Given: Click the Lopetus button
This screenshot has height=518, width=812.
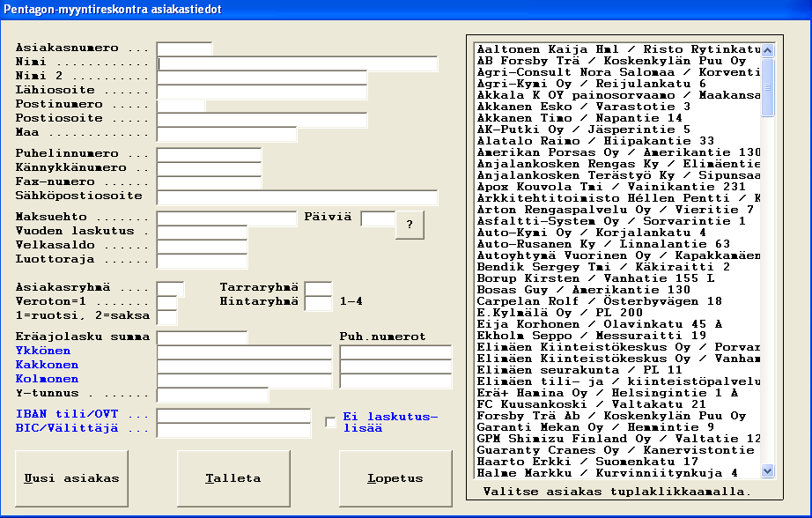Looking at the screenshot, I should [x=395, y=479].
